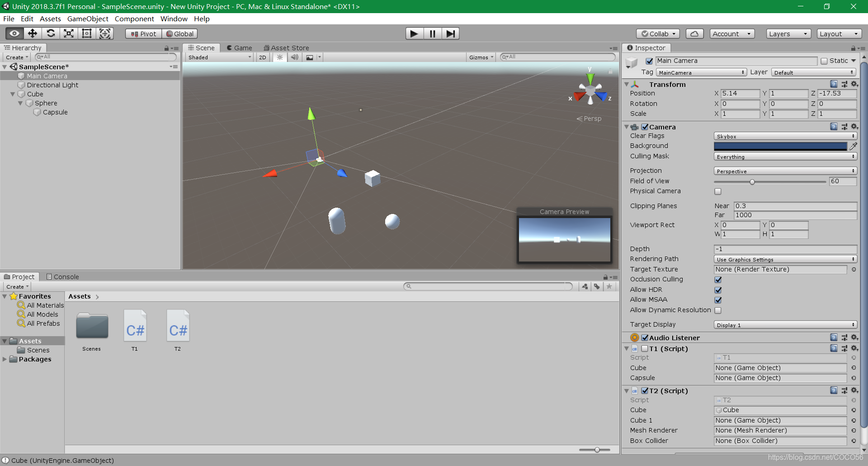The width and height of the screenshot is (868, 466).
Task: Open the Projection dropdown
Action: (x=785, y=171)
